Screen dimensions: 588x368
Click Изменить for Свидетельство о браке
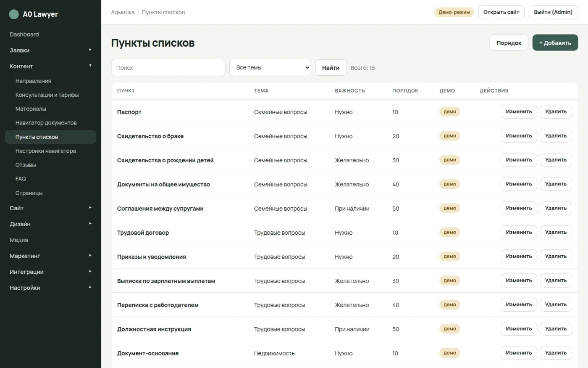pos(519,136)
